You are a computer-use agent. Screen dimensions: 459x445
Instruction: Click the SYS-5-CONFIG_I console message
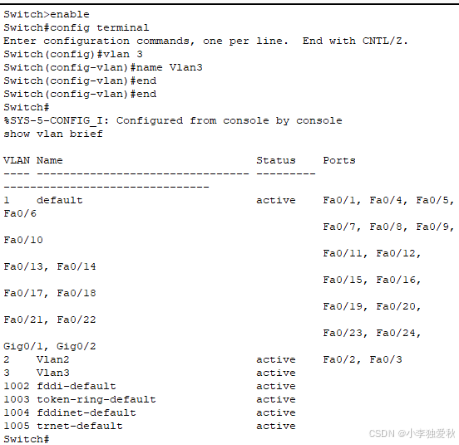coord(173,121)
